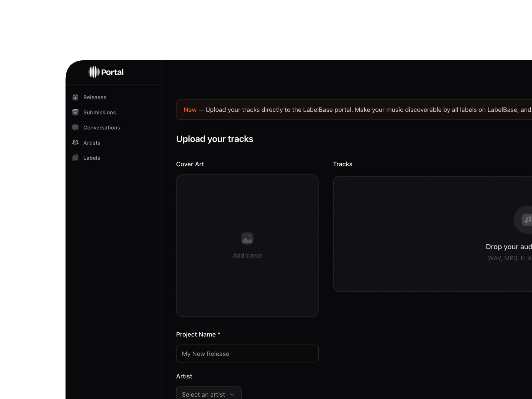The height and width of the screenshot is (399, 532).
Task: Click the My New Release project name field
Action: tap(247, 354)
